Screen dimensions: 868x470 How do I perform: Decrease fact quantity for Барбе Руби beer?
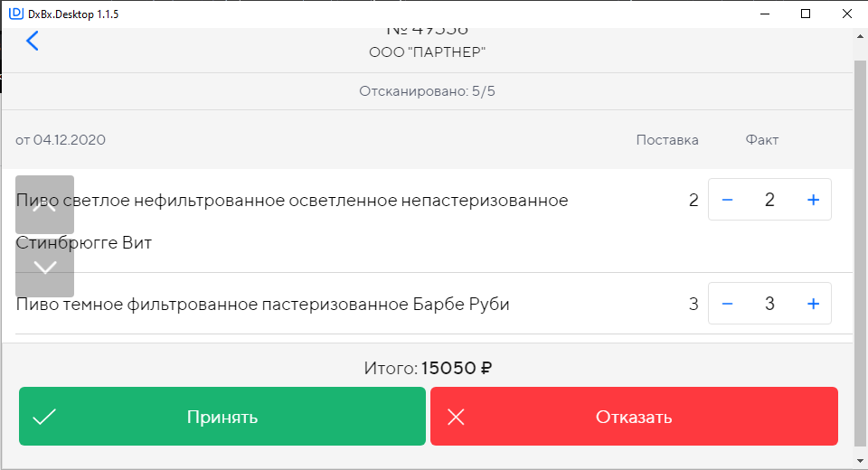pos(727,305)
